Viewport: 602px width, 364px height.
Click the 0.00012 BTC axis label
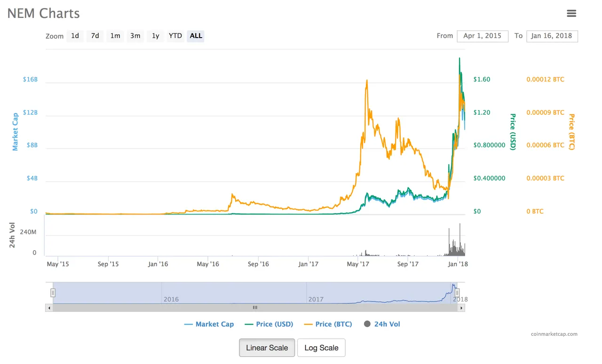545,79
